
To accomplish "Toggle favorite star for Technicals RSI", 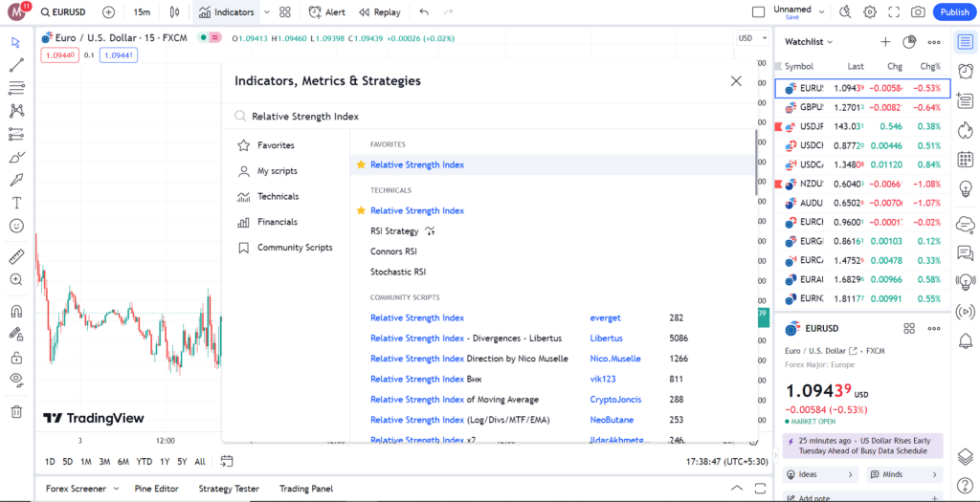I will coord(361,210).
